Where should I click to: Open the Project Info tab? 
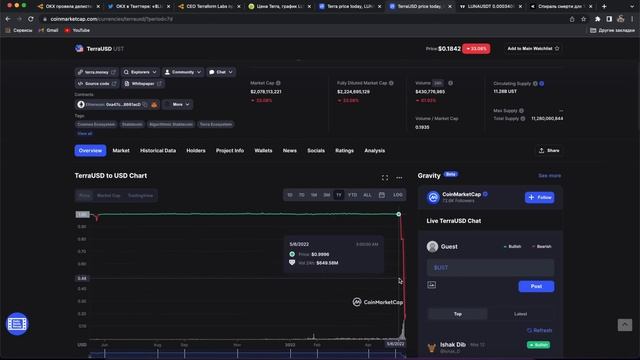click(x=230, y=151)
